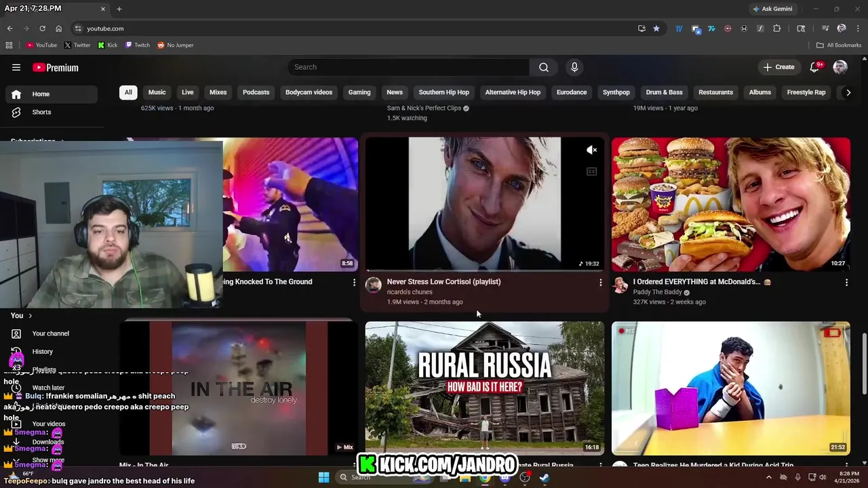Image resolution: width=868 pixels, height=488 pixels.
Task: Open the Twitch bookmark
Action: pyautogui.click(x=138, y=45)
